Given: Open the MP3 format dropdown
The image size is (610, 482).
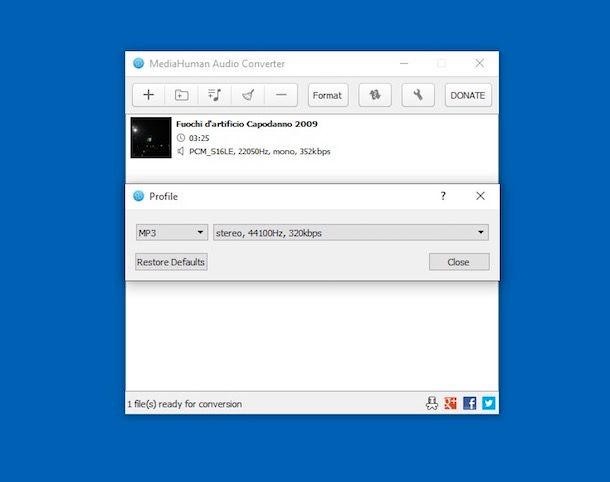Looking at the screenshot, I should point(172,233).
